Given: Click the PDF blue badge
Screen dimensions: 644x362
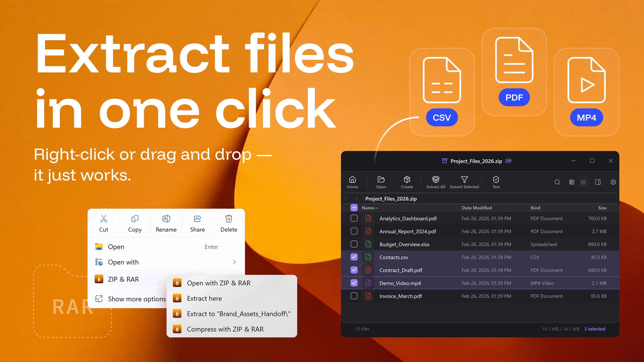Looking at the screenshot, I should [x=514, y=97].
